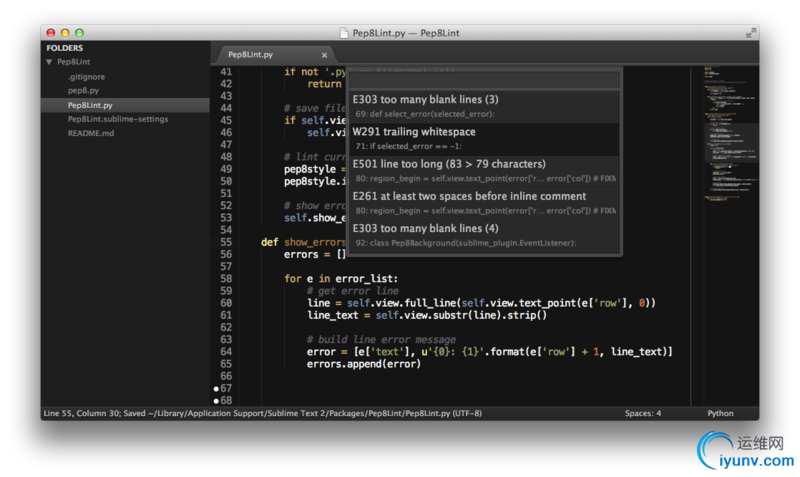Open the Spaces: 4 indentation menu
Screen dimensions: 800x477
643,413
